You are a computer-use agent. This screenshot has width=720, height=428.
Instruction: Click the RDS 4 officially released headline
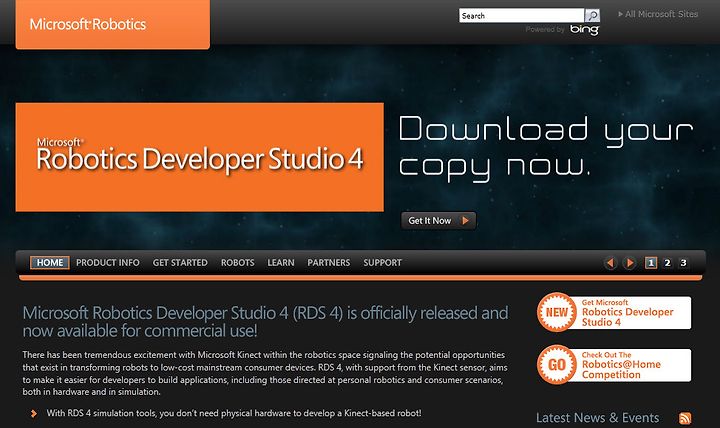[265, 321]
